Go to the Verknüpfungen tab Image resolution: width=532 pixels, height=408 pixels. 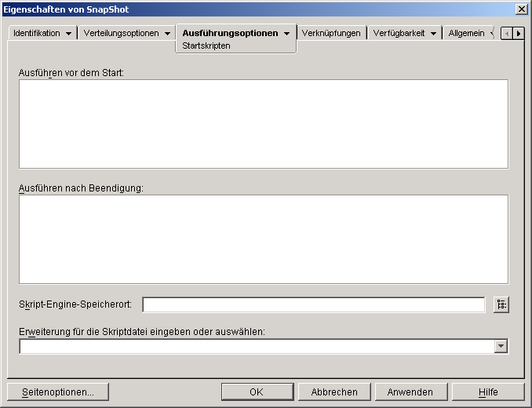pyautogui.click(x=331, y=33)
